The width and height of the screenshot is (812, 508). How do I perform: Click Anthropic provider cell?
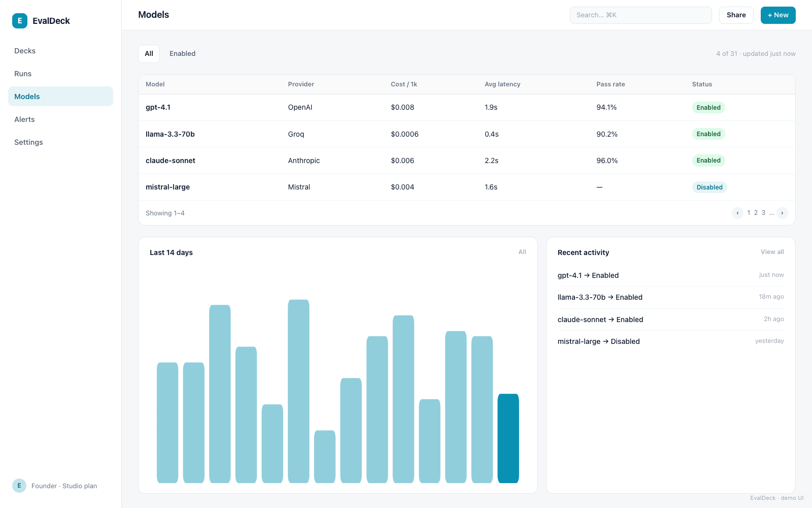tap(304, 161)
